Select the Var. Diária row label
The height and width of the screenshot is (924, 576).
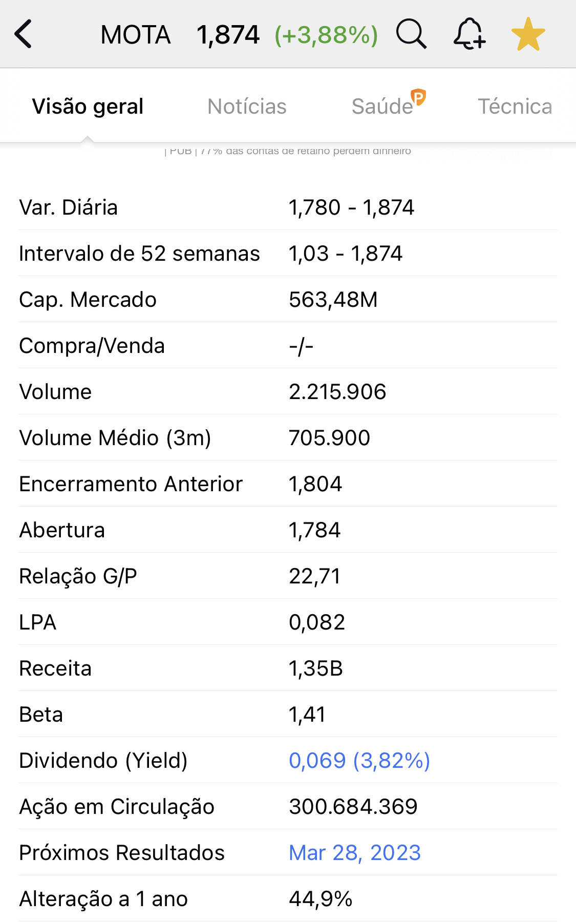coord(69,207)
